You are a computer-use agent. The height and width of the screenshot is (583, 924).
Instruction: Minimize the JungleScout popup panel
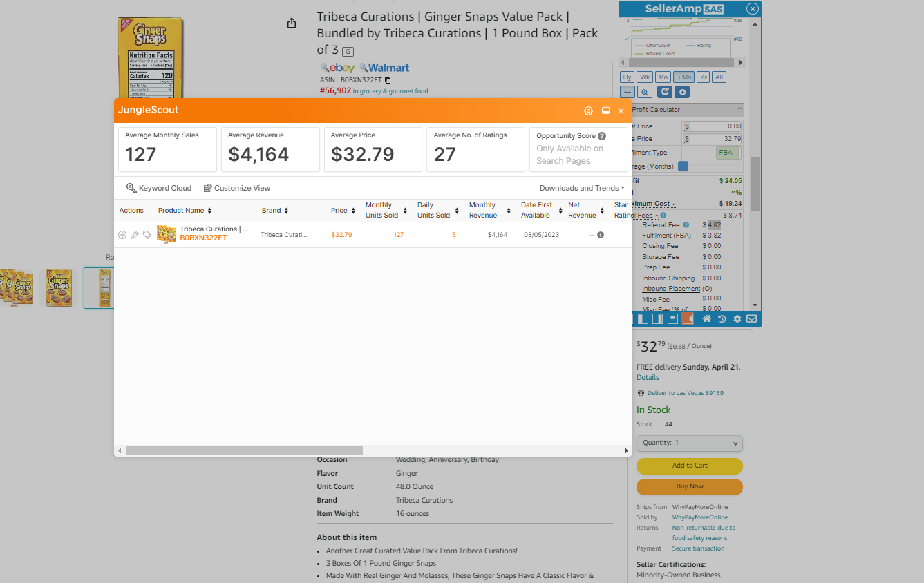coord(605,111)
